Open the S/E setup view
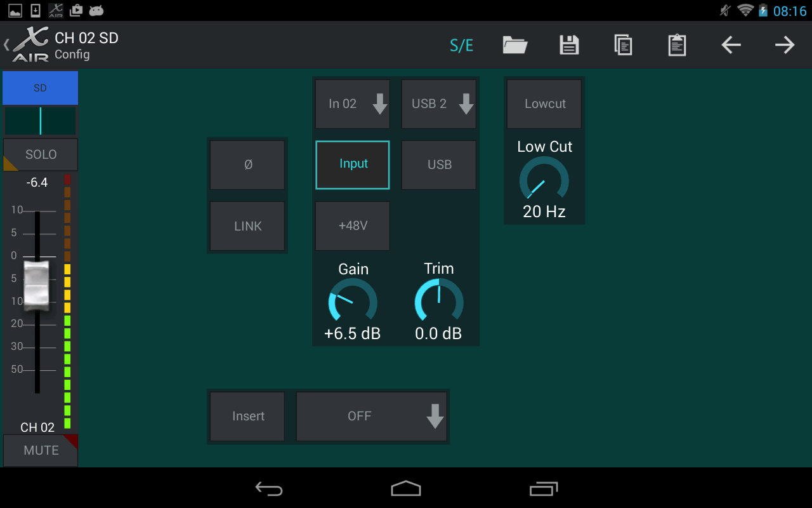The height and width of the screenshot is (508, 812). (461, 44)
